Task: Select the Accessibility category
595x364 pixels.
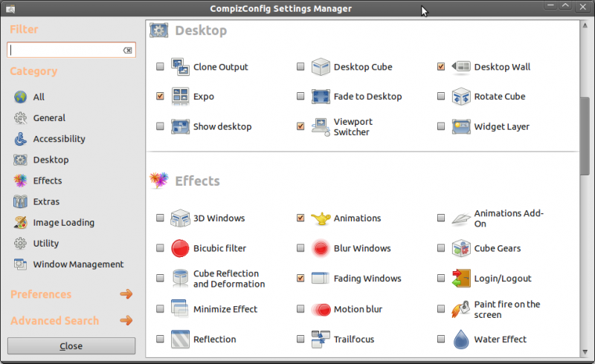Action: click(x=58, y=139)
